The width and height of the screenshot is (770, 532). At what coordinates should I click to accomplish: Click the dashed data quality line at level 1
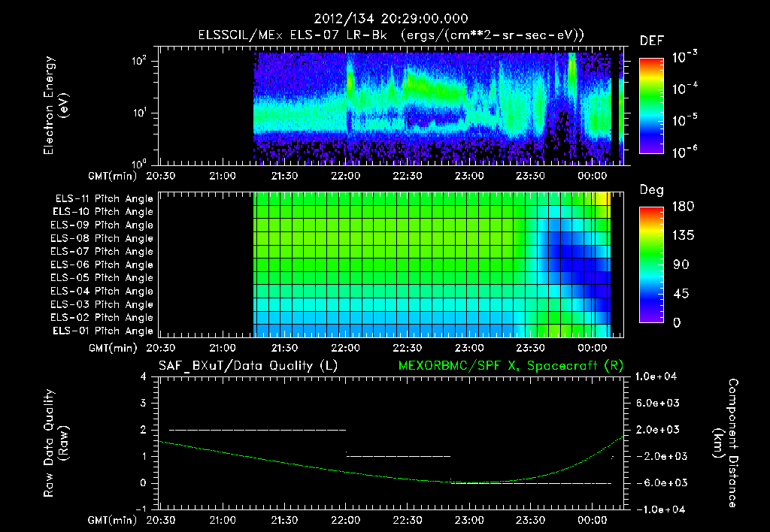[x=399, y=456]
